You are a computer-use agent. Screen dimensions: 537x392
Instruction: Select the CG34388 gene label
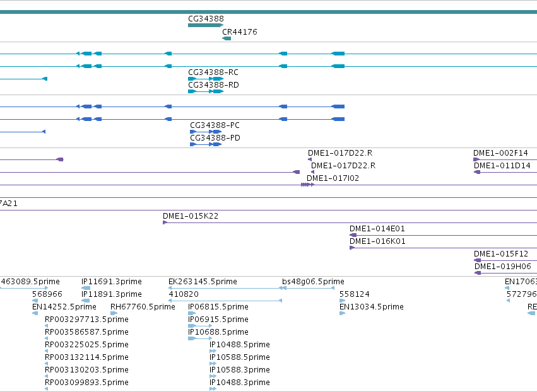pos(206,19)
